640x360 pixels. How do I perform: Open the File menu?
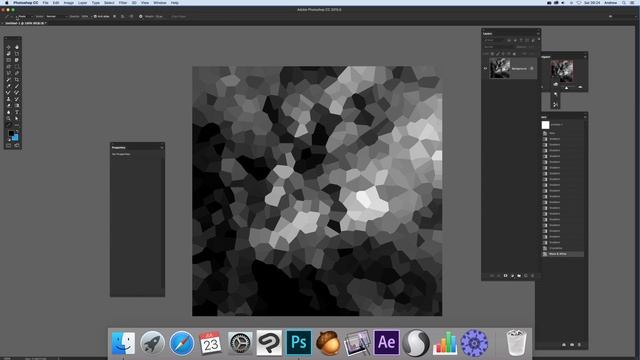45,2
